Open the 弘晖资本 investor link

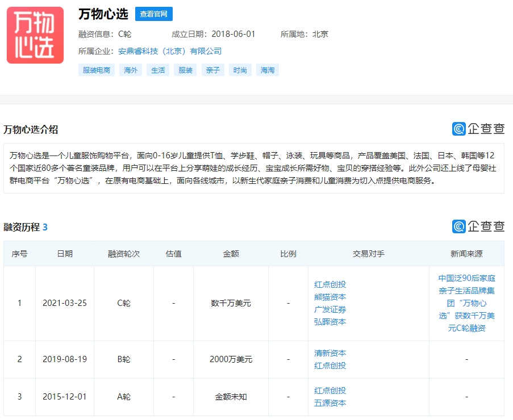pos(330,322)
